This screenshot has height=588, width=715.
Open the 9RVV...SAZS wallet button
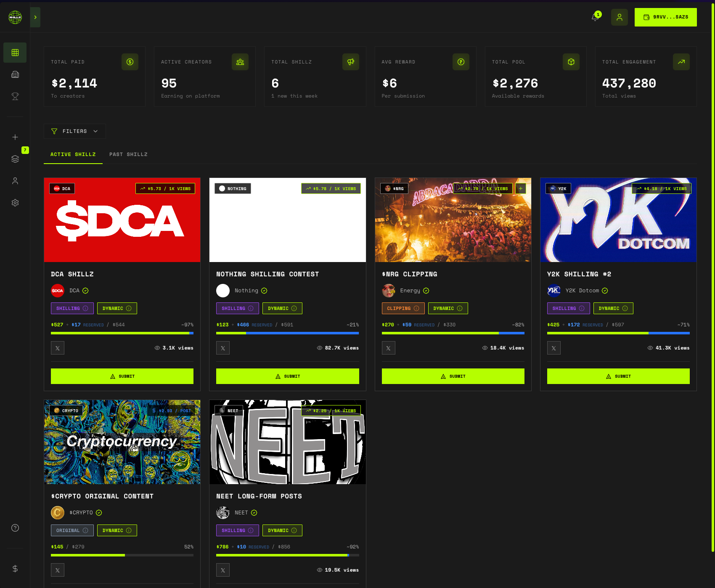pyautogui.click(x=665, y=17)
